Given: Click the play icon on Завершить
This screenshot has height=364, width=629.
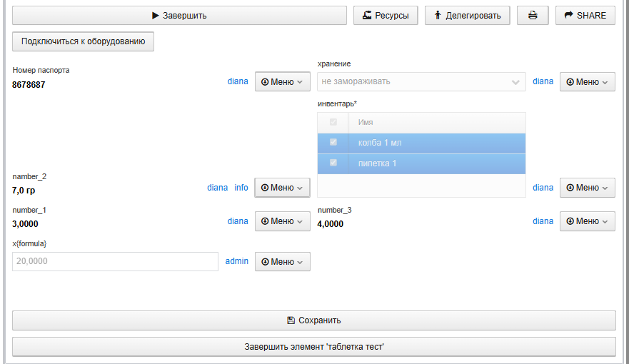Looking at the screenshot, I should click(155, 16).
